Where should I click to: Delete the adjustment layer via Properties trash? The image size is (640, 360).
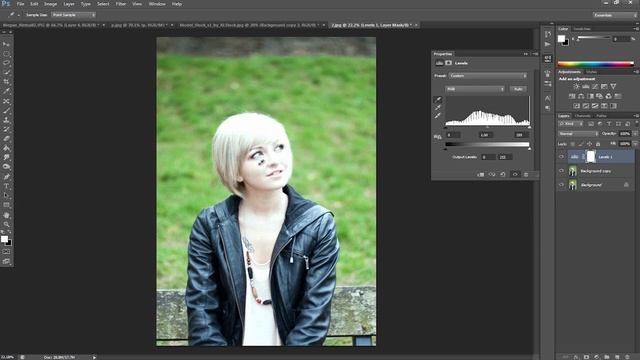[526, 174]
